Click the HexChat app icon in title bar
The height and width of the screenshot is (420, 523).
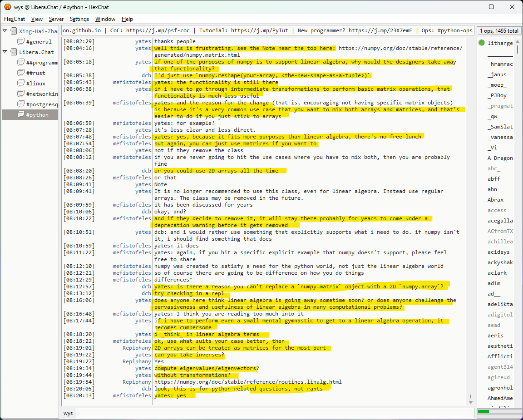[8, 7]
